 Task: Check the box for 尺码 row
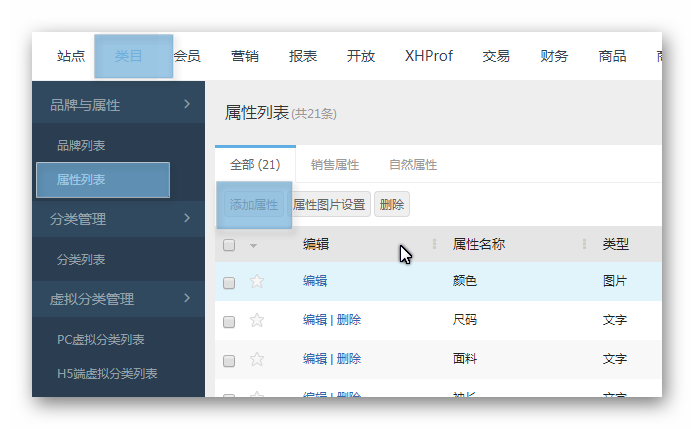coord(229,322)
